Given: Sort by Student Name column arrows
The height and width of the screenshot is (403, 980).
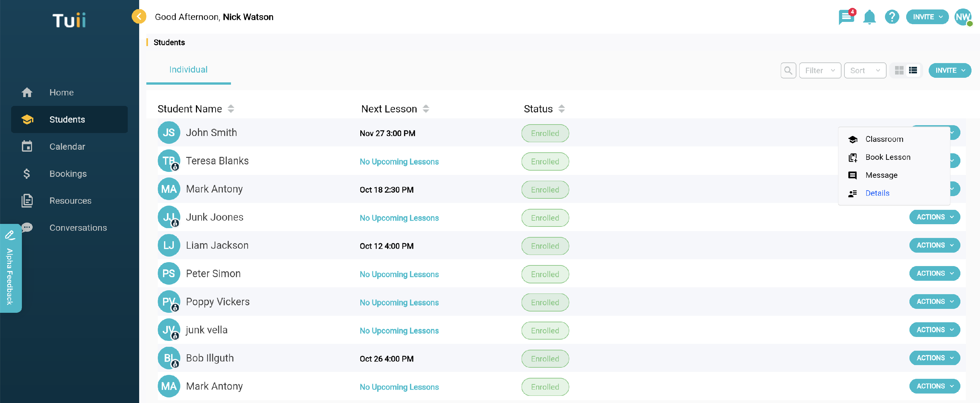Looking at the screenshot, I should click(x=231, y=109).
